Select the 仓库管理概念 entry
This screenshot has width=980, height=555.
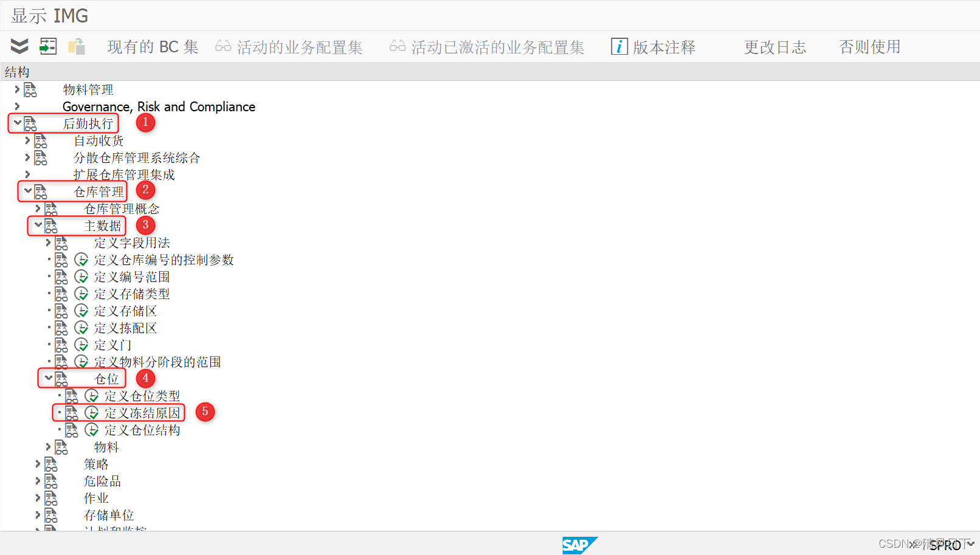[x=122, y=209]
